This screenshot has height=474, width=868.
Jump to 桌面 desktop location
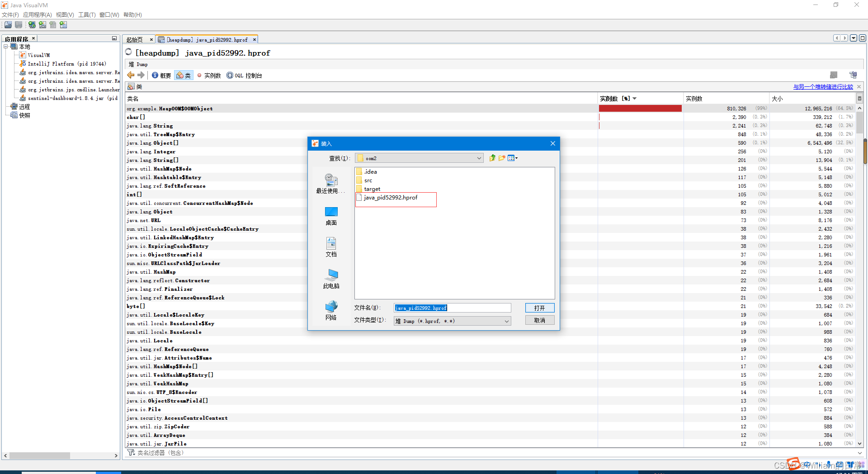[331, 216]
